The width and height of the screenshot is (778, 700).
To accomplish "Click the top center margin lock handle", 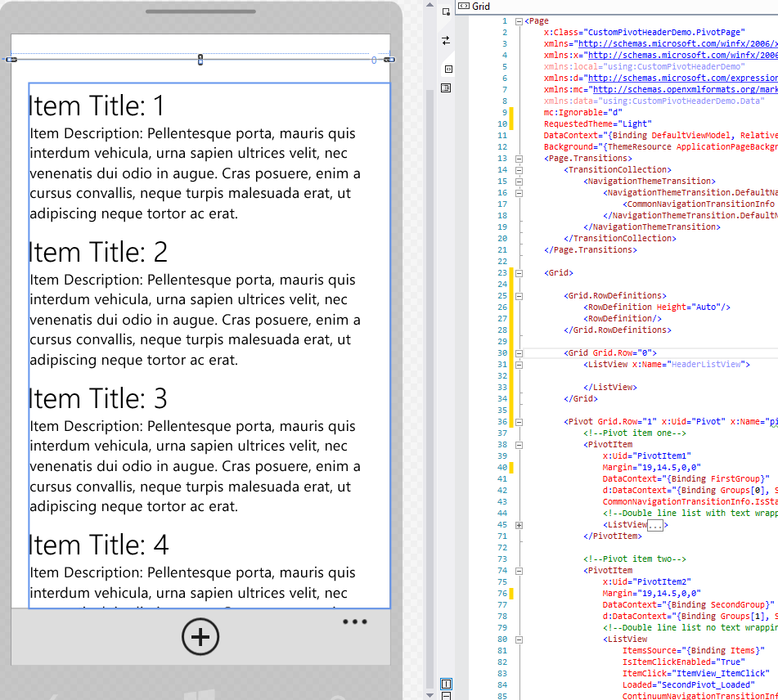I will click(200, 59).
